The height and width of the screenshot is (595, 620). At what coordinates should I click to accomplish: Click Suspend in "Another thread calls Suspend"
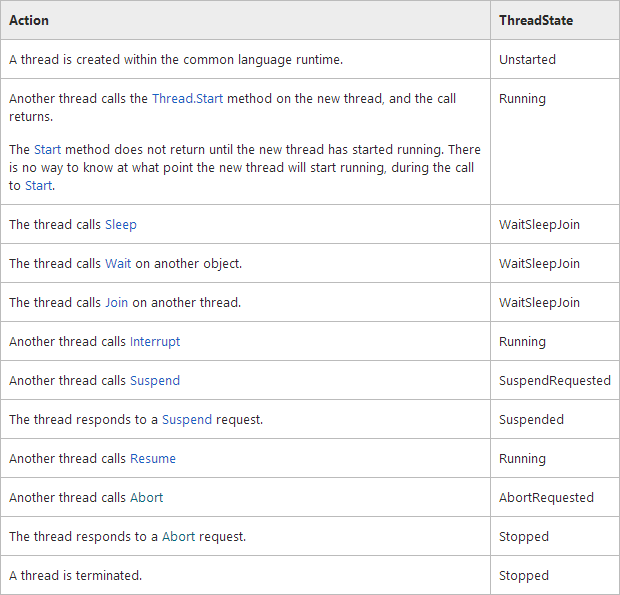(x=155, y=381)
